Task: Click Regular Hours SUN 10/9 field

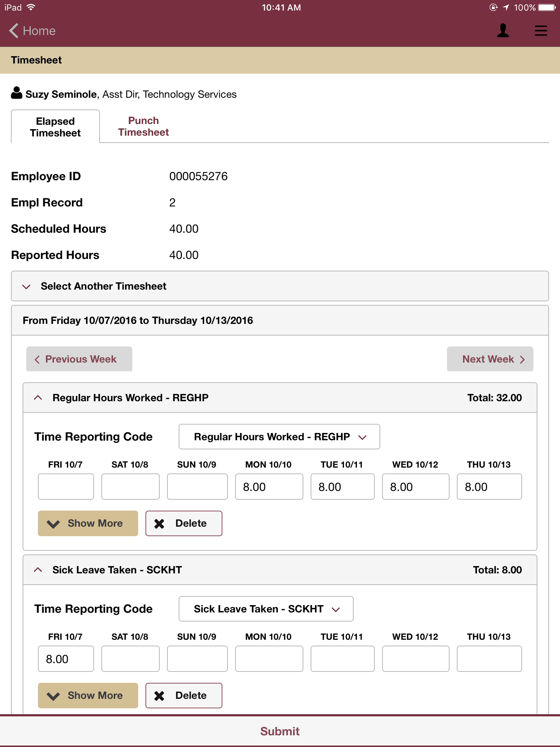Action: (x=197, y=487)
